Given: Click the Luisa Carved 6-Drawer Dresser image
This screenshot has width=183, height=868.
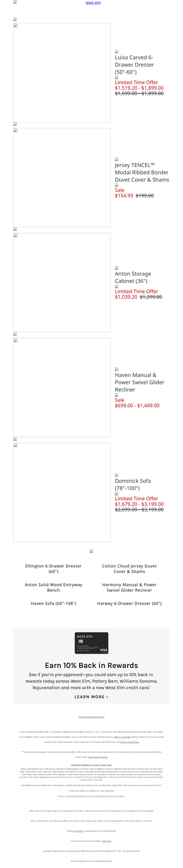Looking at the screenshot, I should click(62, 73).
